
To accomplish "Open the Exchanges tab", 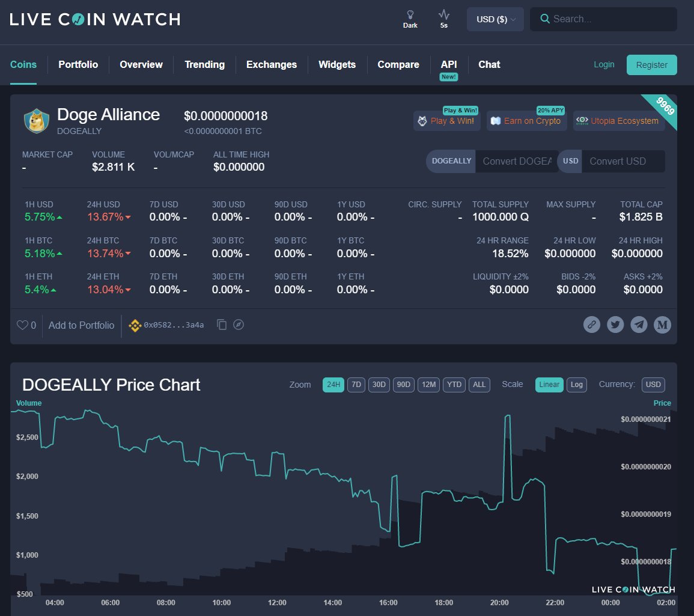I will click(x=272, y=65).
